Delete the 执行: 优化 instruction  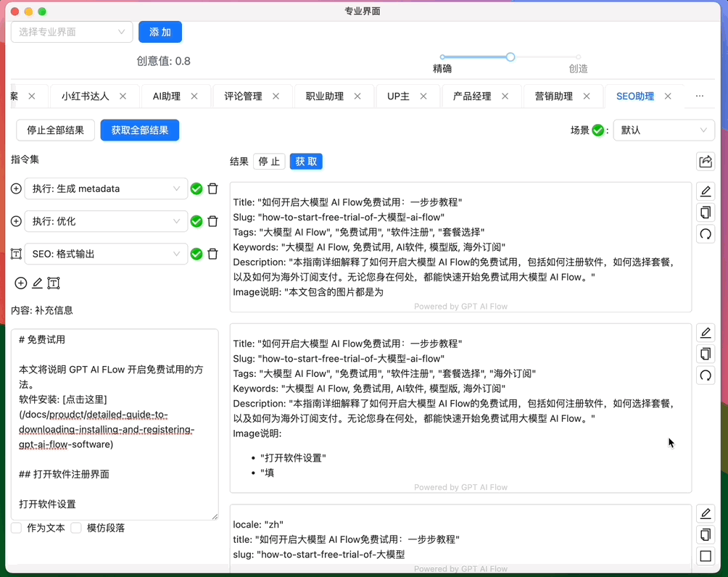tap(212, 221)
